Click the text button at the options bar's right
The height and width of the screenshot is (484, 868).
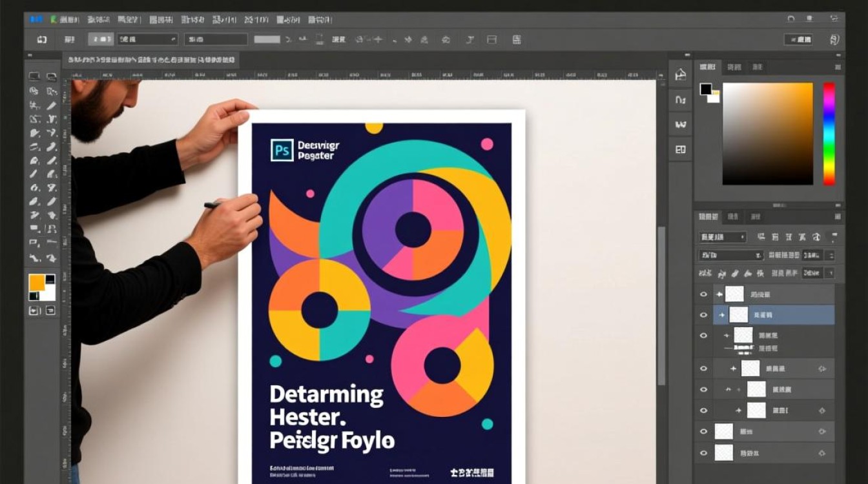coord(798,40)
